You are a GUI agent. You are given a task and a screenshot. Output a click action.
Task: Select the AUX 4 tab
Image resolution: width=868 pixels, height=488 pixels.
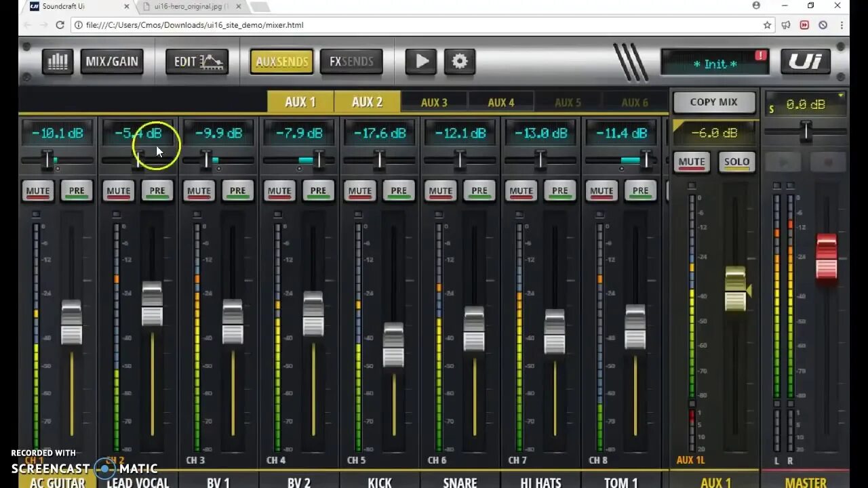pos(501,102)
